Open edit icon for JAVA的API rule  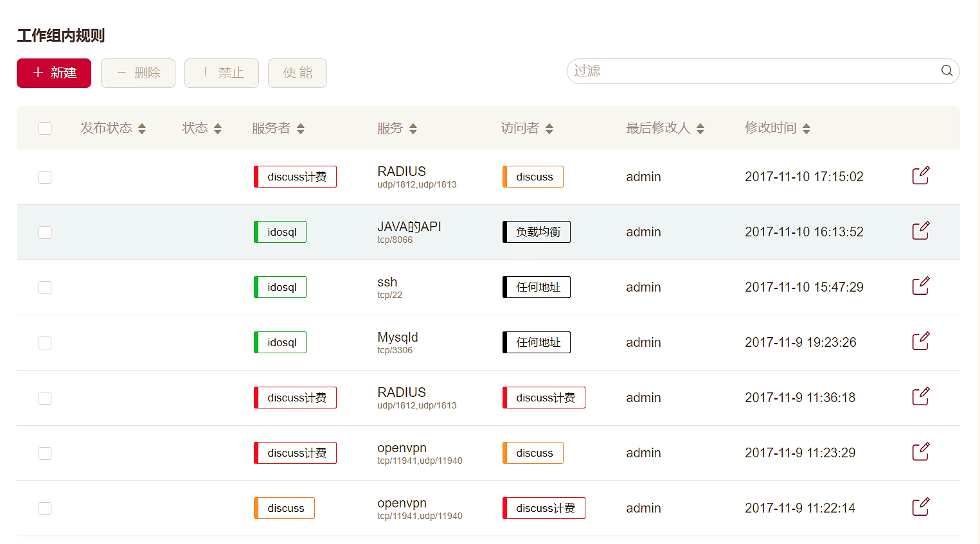(x=920, y=231)
